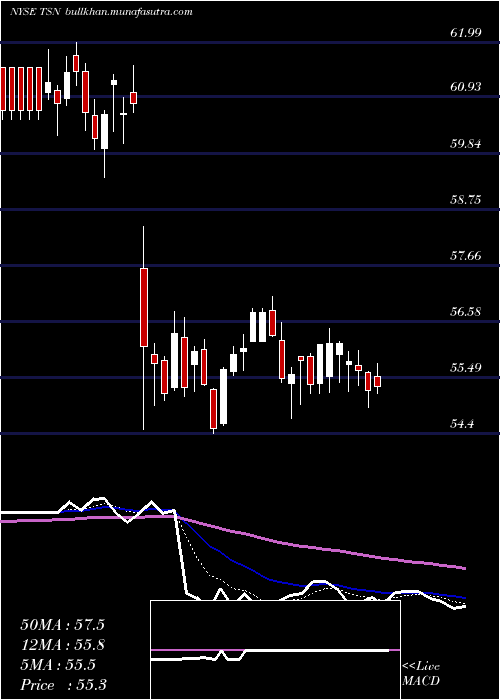
Task: Click the blue 12MA line end
Action: click(x=464, y=597)
